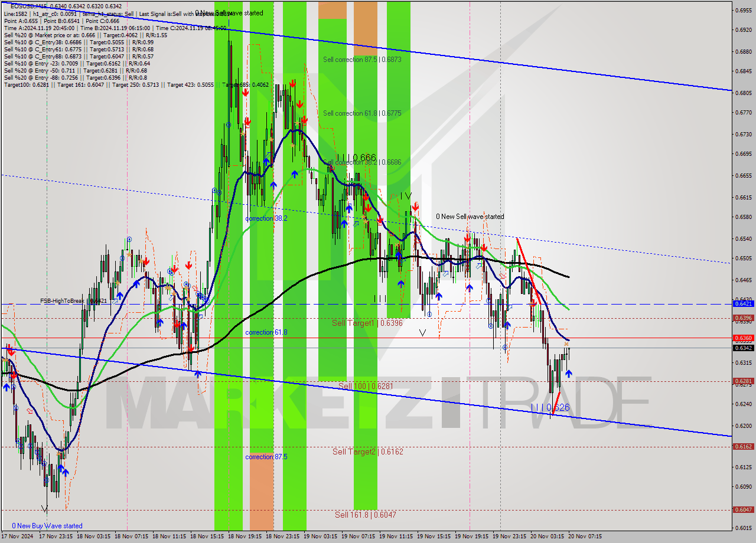This screenshot has height=543, width=756.
Task: Click the 'Target100: 0.6281' summary line
Action: tap(136, 84)
